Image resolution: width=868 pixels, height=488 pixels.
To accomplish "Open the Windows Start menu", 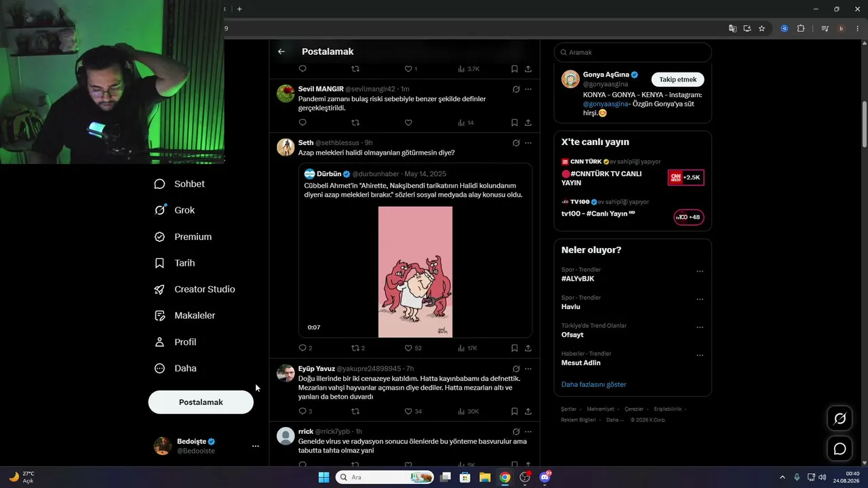I will 323,477.
